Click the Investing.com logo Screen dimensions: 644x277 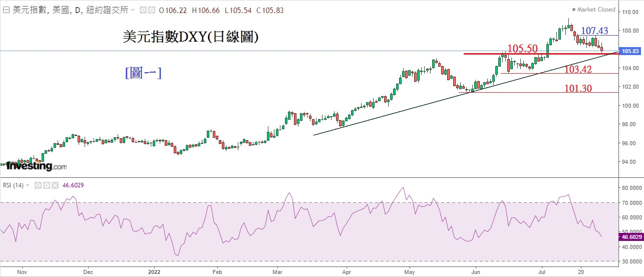click(x=36, y=166)
